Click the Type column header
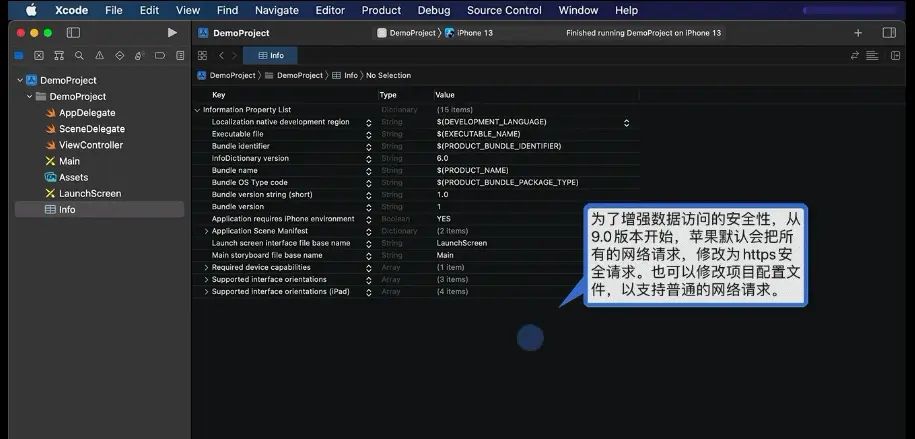Viewport: 915px width, 439px height. tap(387, 95)
